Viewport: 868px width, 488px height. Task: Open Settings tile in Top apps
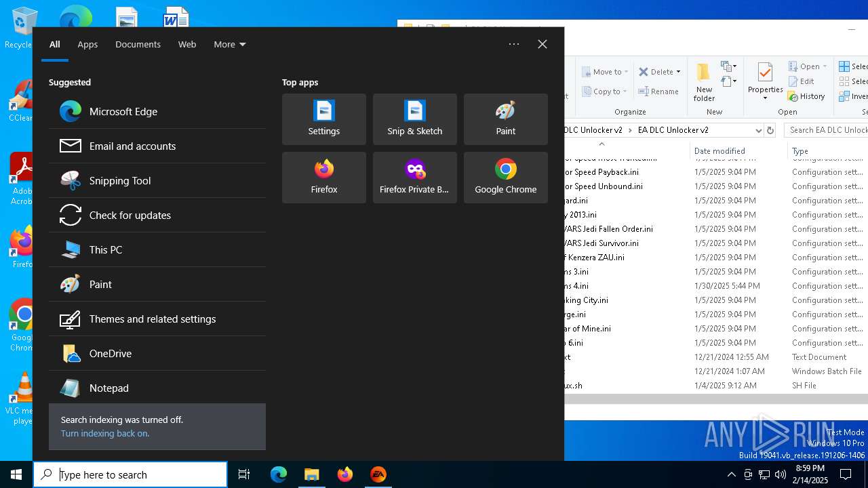coord(324,119)
